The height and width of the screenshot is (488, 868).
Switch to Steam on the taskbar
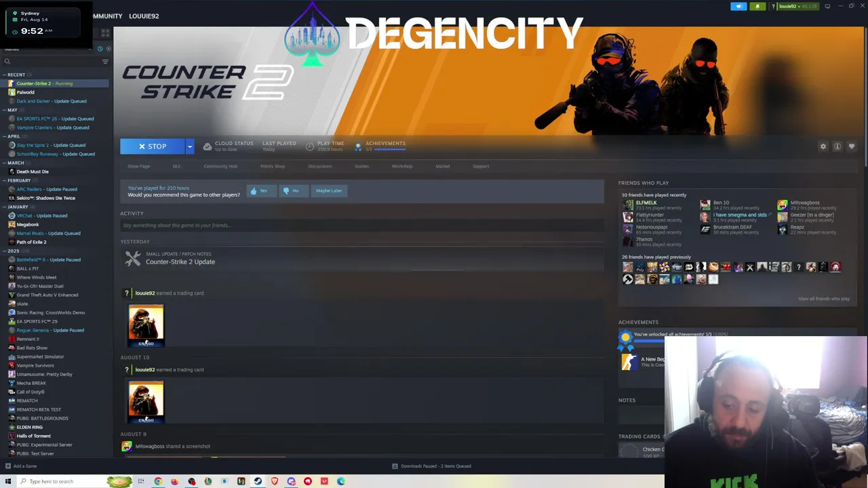coord(258,481)
